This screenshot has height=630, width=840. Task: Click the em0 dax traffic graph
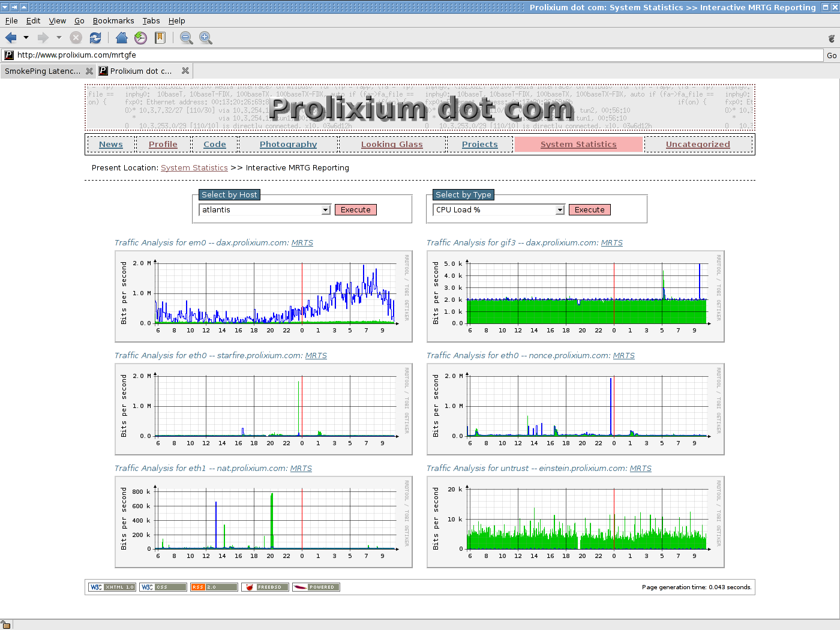(x=263, y=296)
